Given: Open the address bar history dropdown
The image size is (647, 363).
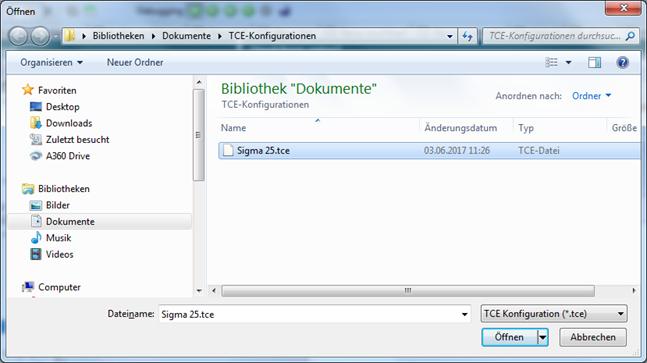Looking at the screenshot, I should [x=450, y=36].
